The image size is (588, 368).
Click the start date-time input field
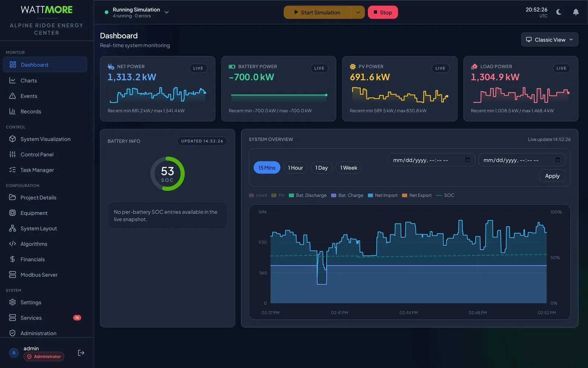(x=432, y=160)
